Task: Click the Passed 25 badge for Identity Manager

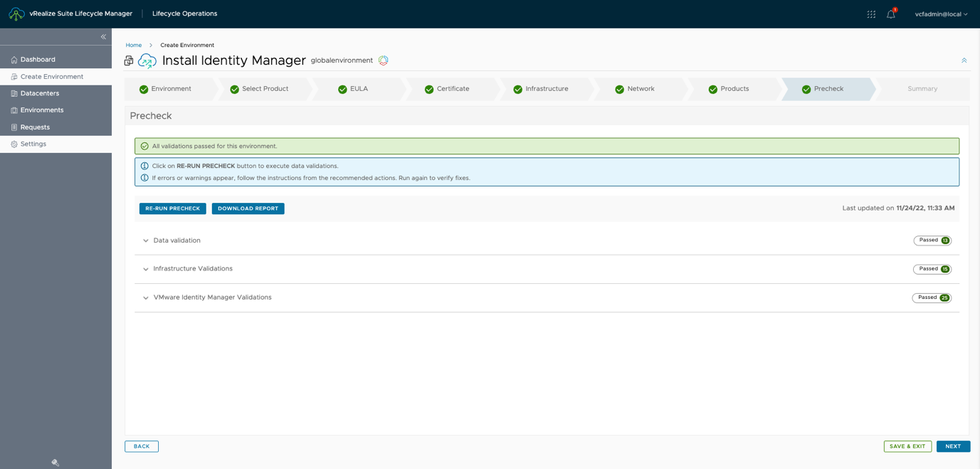Action: click(x=932, y=297)
